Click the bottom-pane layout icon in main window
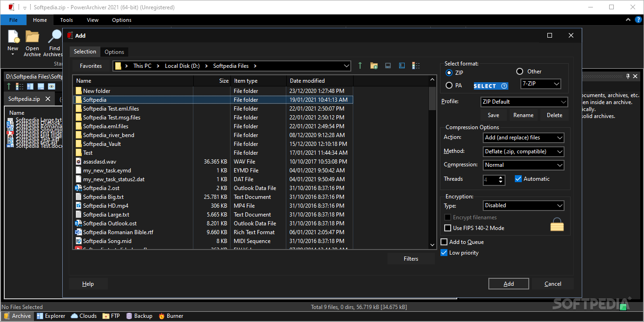This screenshot has height=322, width=644. click(41, 86)
